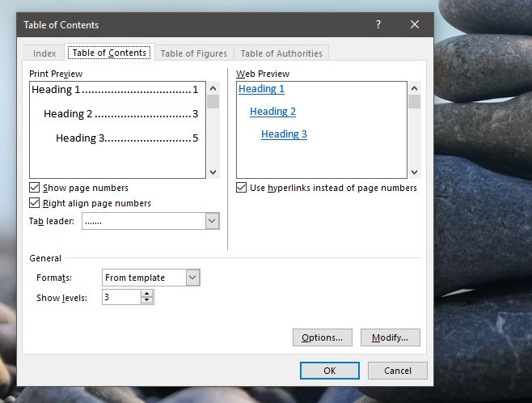Click the Print Preview scrollbar thumb
532x403 pixels.
pos(213,101)
